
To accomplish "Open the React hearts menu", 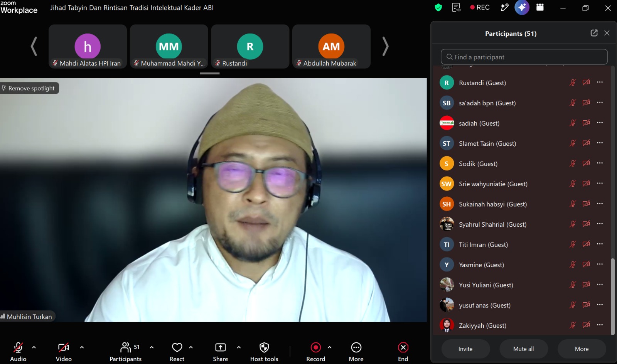I will coord(177,352).
